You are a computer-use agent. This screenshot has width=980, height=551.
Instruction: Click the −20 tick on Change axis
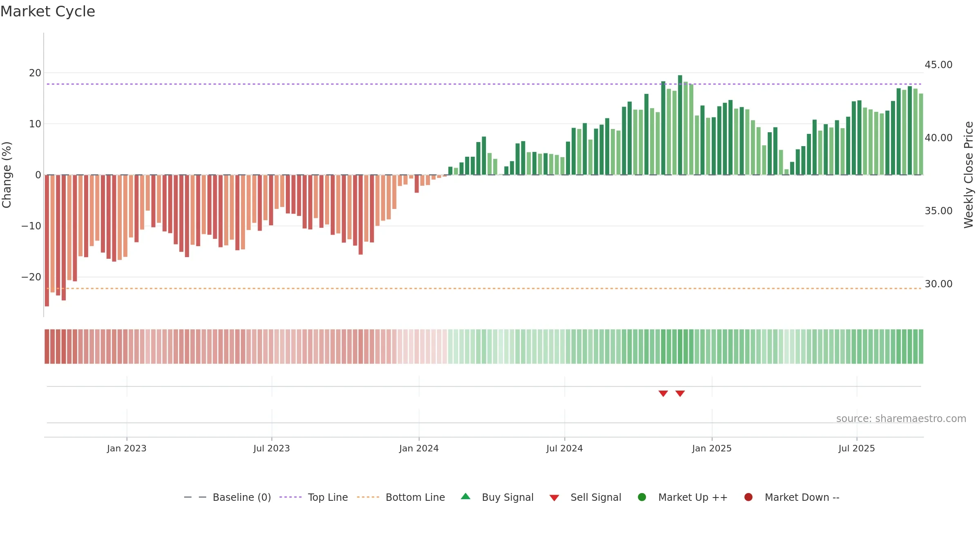(x=31, y=277)
